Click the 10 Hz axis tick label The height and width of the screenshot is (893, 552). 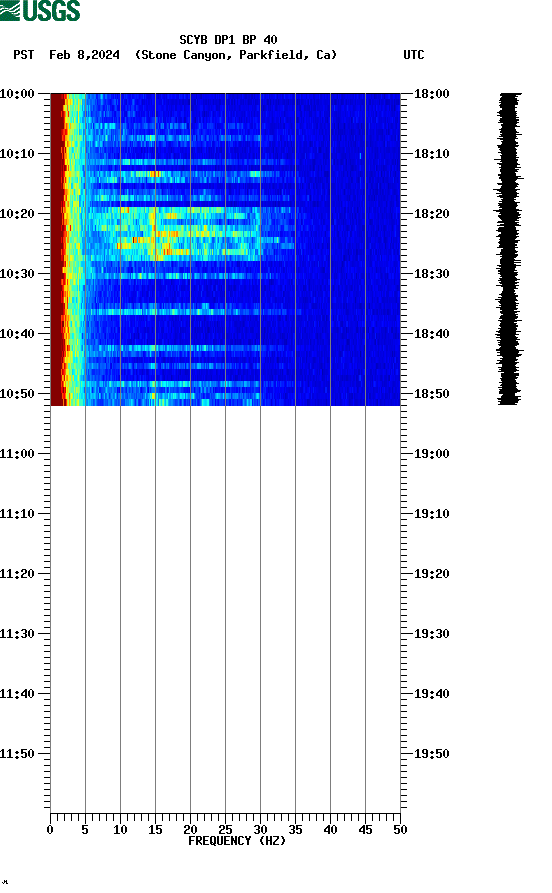point(120,830)
